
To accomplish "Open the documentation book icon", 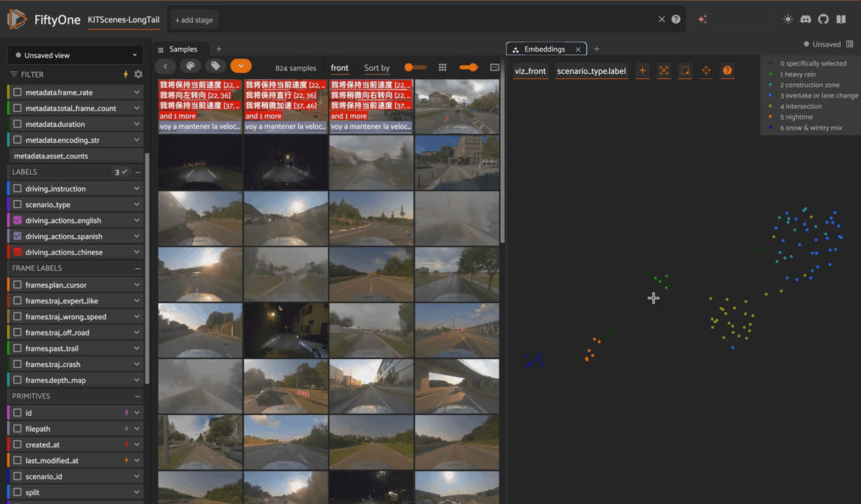I will click(841, 19).
